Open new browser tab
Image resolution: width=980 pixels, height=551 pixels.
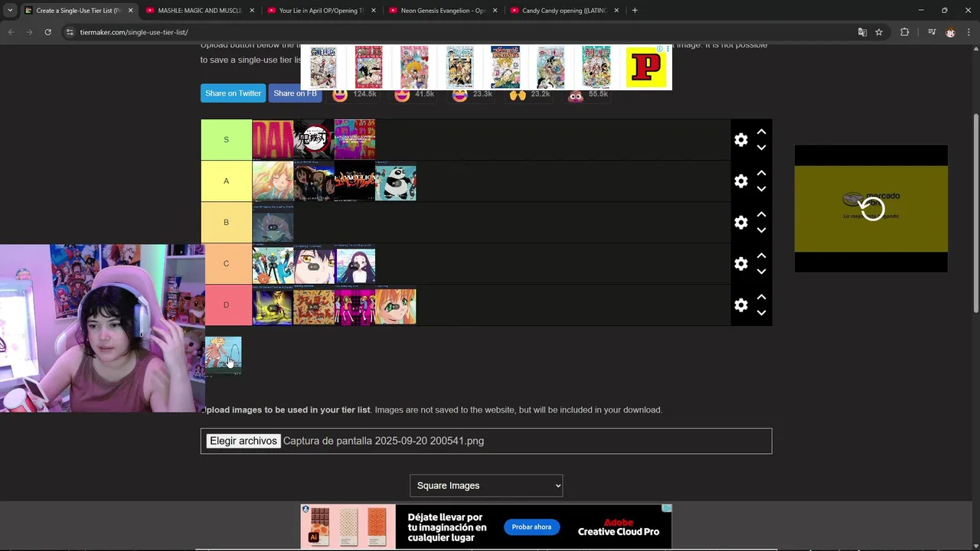635,11
